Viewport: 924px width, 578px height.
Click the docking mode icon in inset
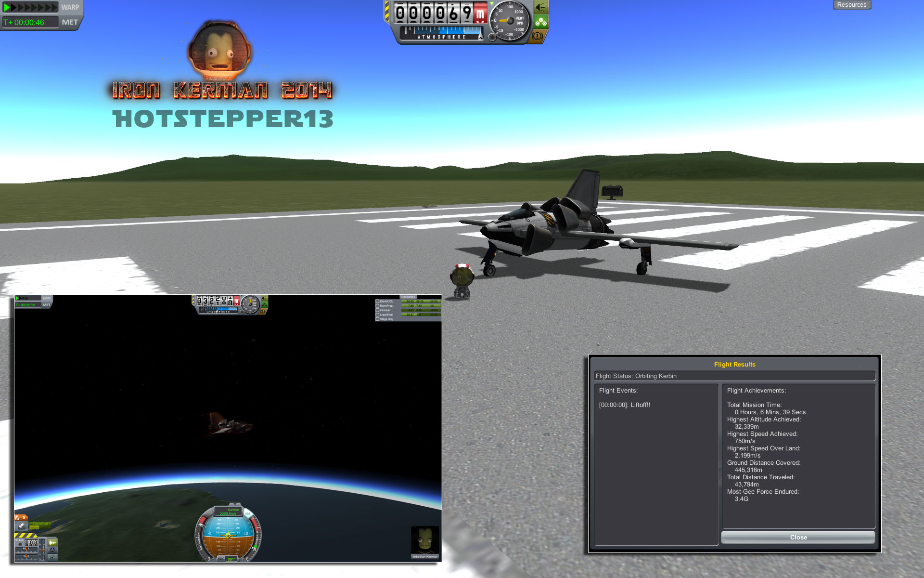[52, 550]
